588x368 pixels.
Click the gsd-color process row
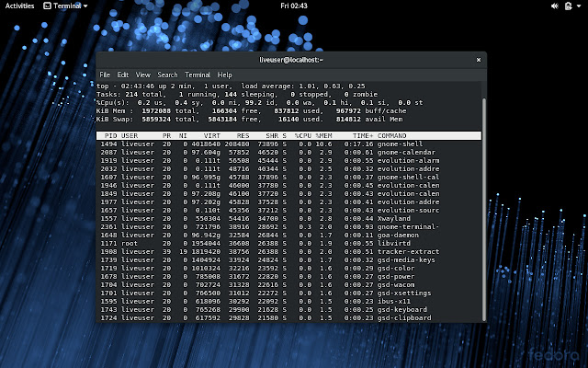click(x=288, y=268)
